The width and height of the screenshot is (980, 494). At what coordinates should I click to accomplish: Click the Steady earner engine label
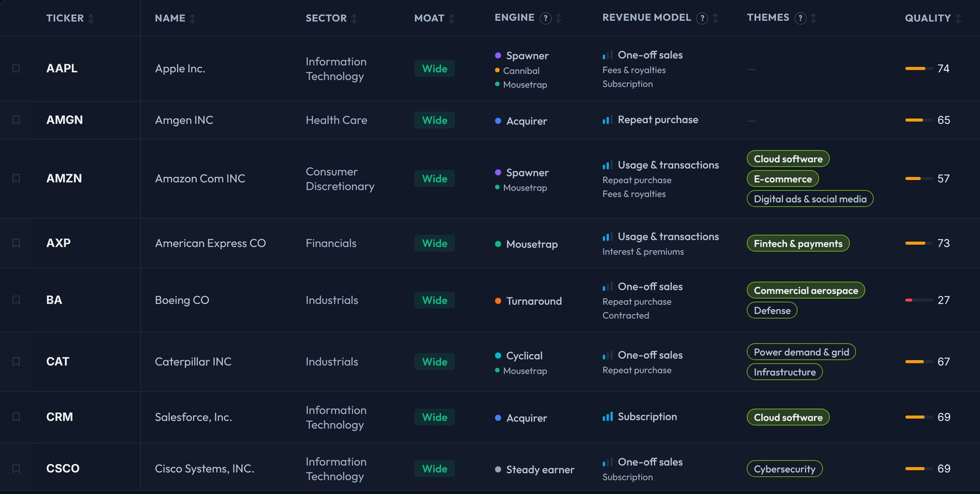click(540, 470)
